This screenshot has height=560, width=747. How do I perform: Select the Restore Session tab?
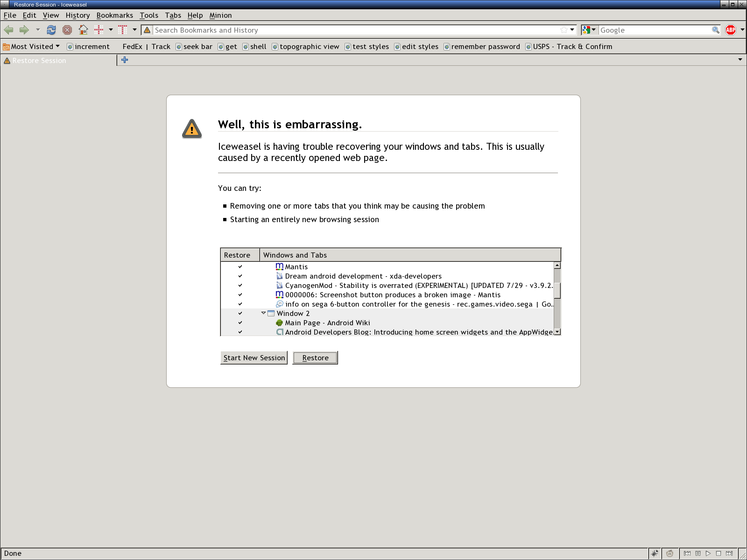pyautogui.click(x=58, y=61)
